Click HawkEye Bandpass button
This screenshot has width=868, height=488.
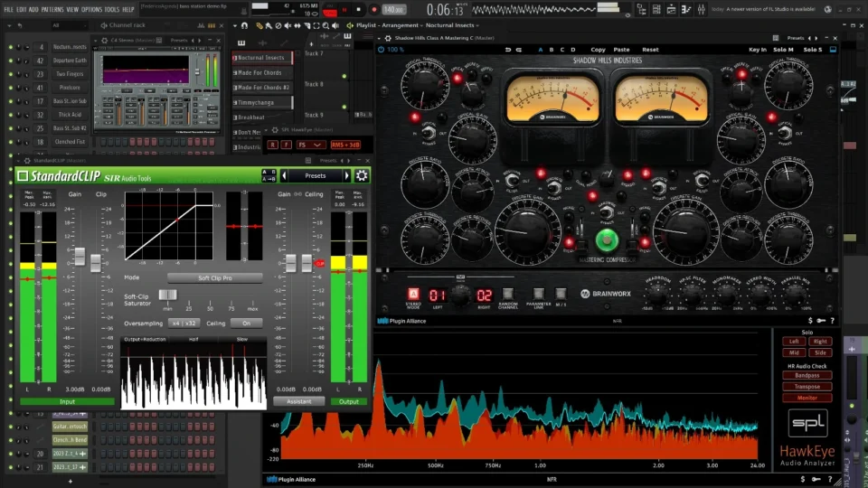coord(807,375)
